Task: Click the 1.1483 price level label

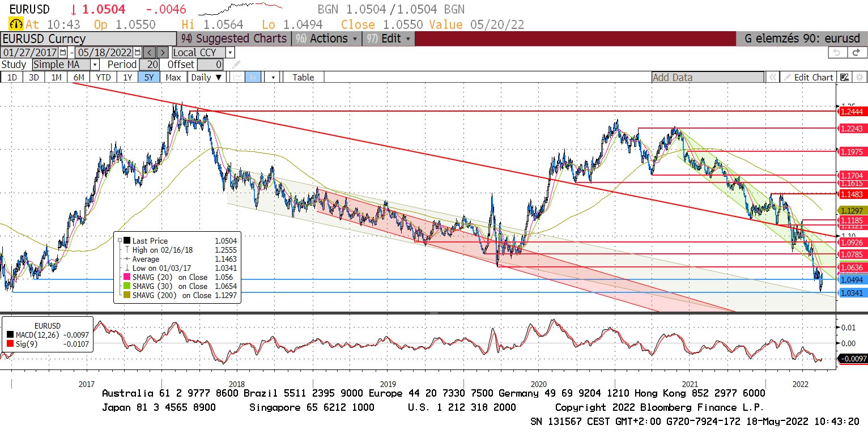Action: click(852, 194)
